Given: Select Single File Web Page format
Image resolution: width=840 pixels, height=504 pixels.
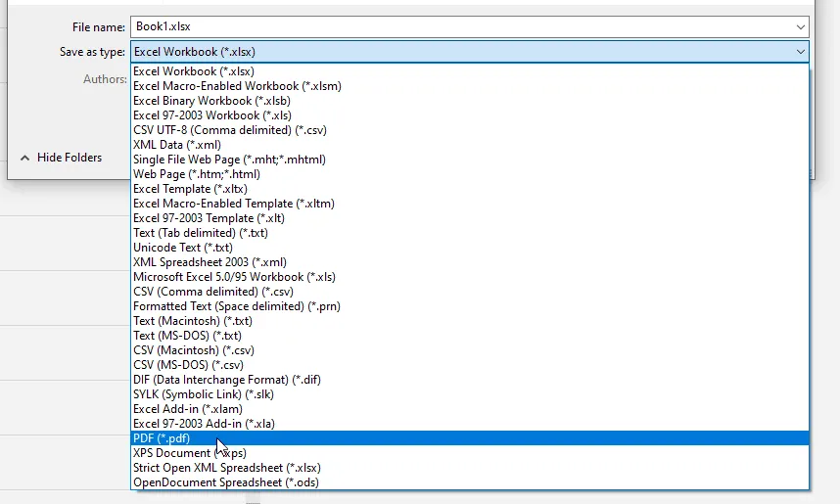Looking at the screenshot, I should (469, 160).
